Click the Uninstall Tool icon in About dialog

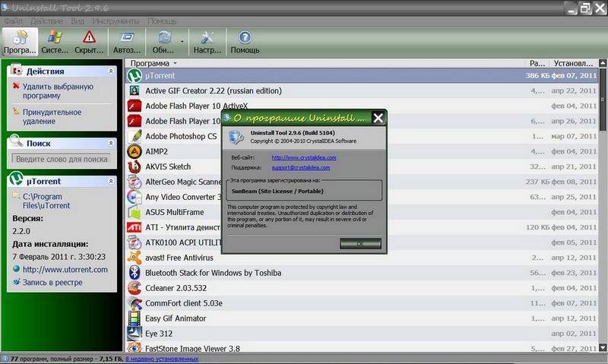[236, 137]
